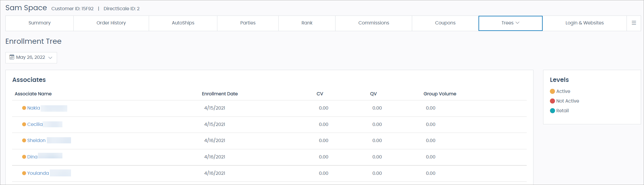Click the orange status dot next to Cecilia

point(24,124)
